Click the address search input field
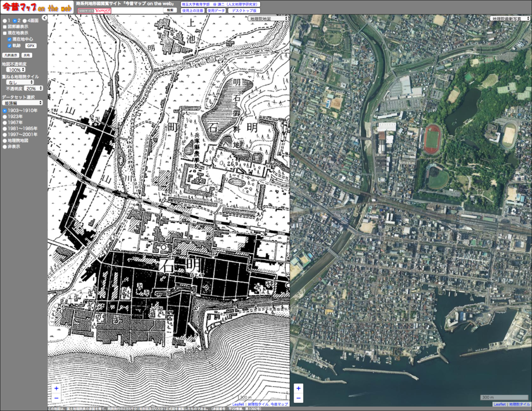 138,10
